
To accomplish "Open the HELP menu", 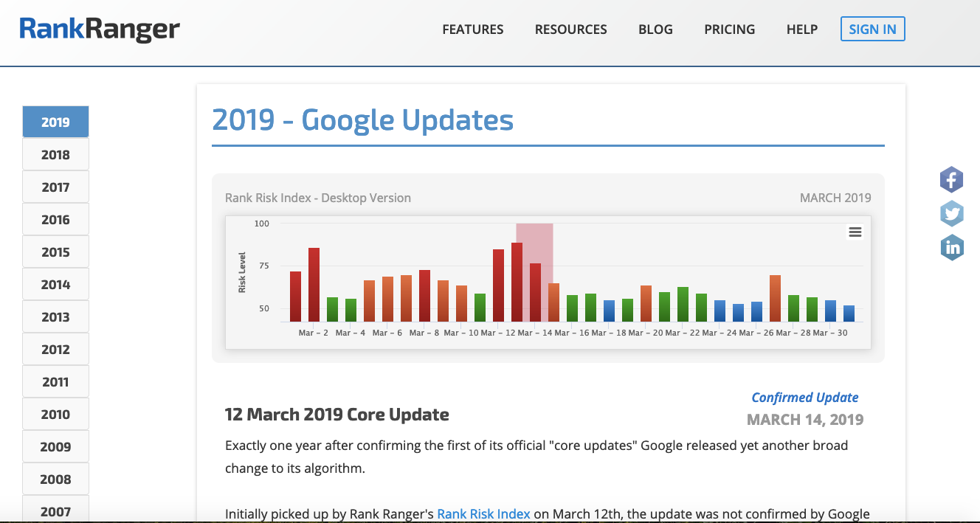I will [x=802, y=30].
